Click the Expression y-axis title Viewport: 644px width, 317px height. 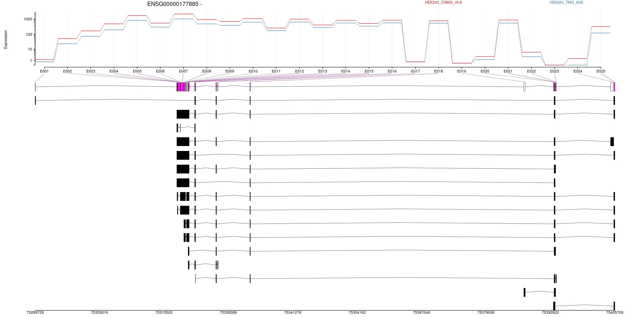tap(6, 39)
